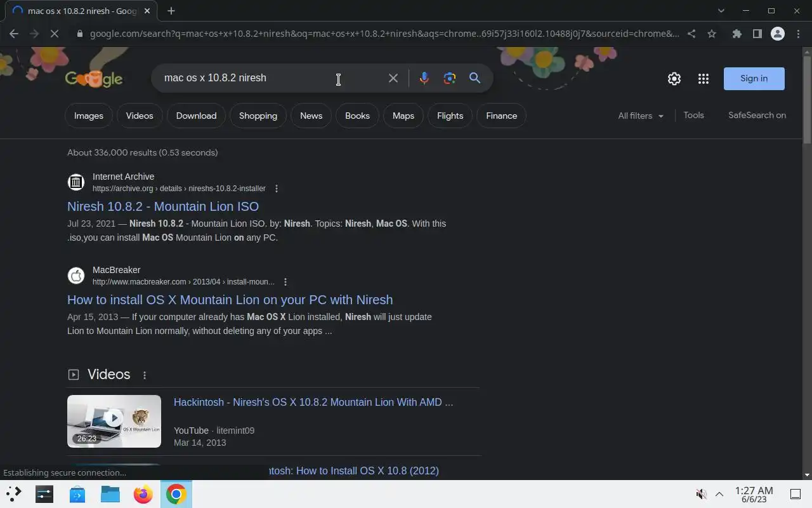Screen dimensions: 812x508
Task: Open Google quick settings gear
Action: pos(674,79)
